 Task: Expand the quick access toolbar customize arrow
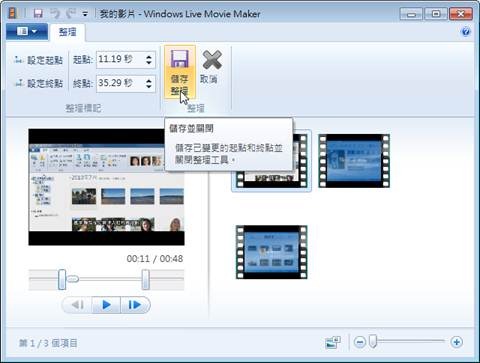pos(85,14)
